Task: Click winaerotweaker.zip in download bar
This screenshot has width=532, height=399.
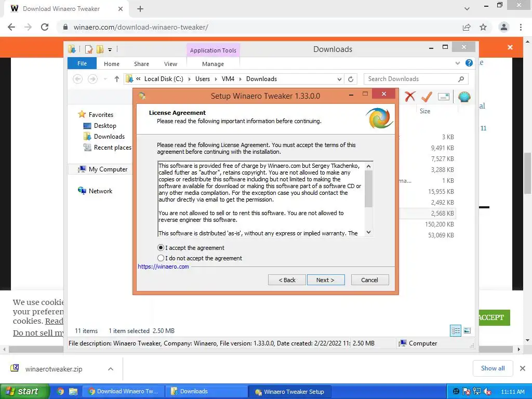Action: (54, 369)
